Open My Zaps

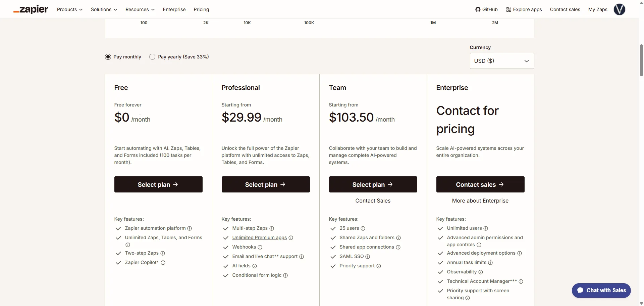[598, 9]
